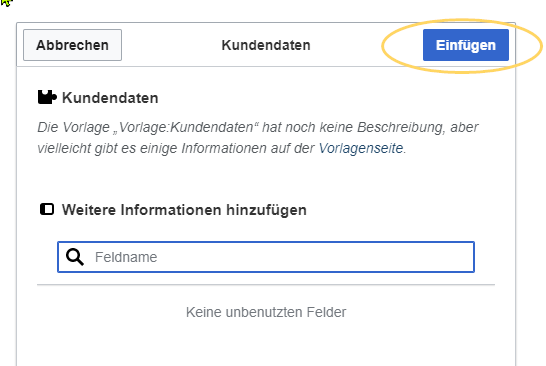Click the Keine unbenutzten Felder message
The width and height of the screenshot is (546, 366).
(x=266, y=312)
